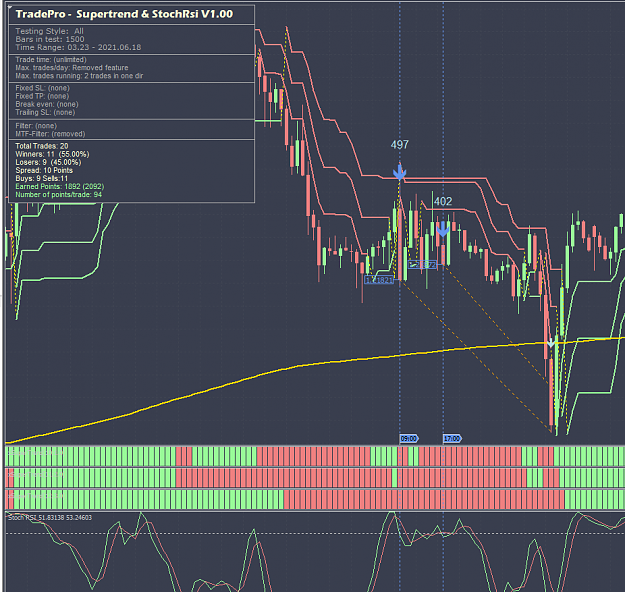Click the middle supertrend histogram bar row
Viewport: 625px width, 592px height.
(x=315, y=478)
